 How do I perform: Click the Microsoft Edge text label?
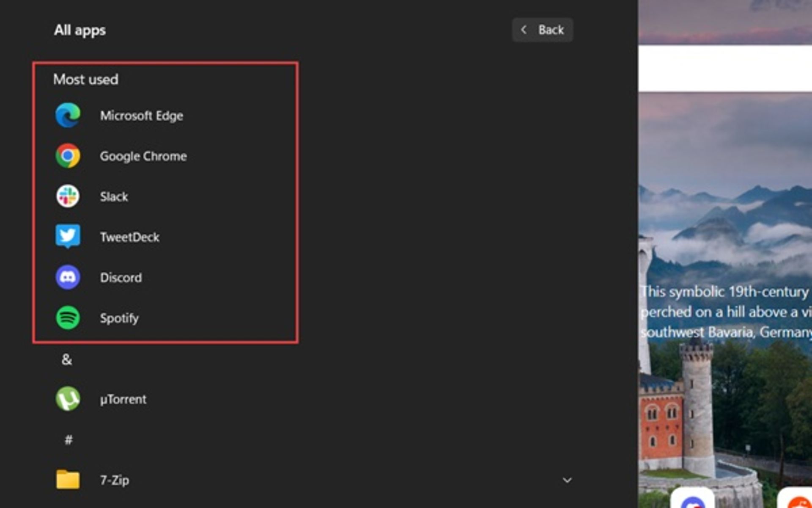141,116
